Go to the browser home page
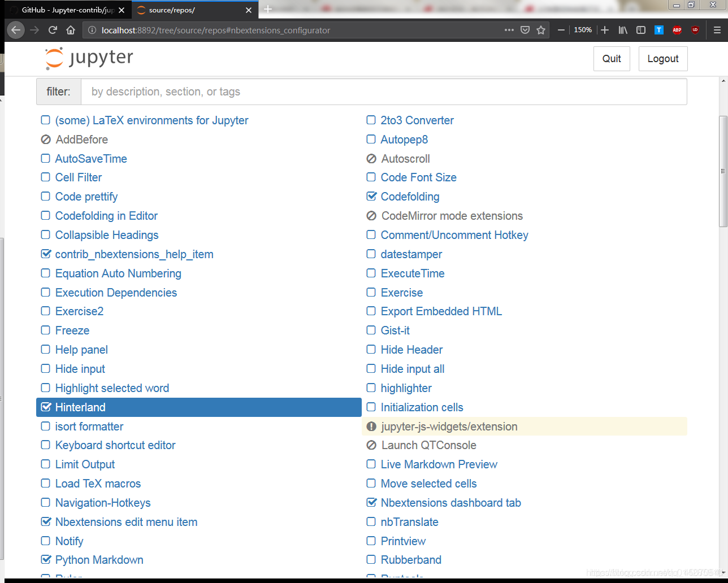 click(x=71, y=30)
